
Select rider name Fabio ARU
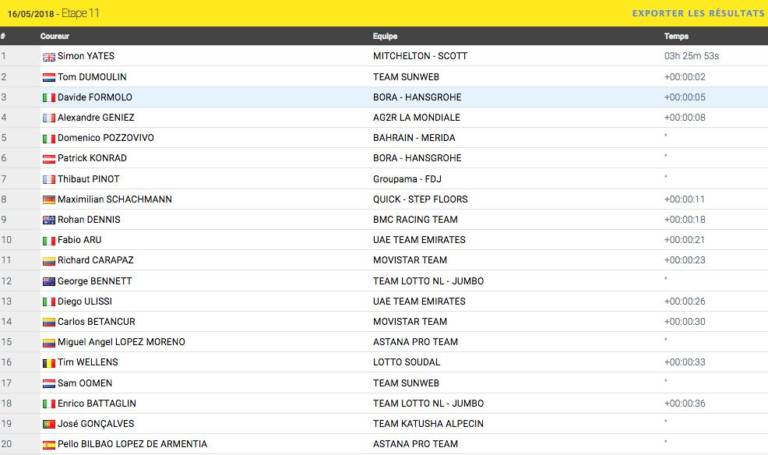(x=79, y=239)
